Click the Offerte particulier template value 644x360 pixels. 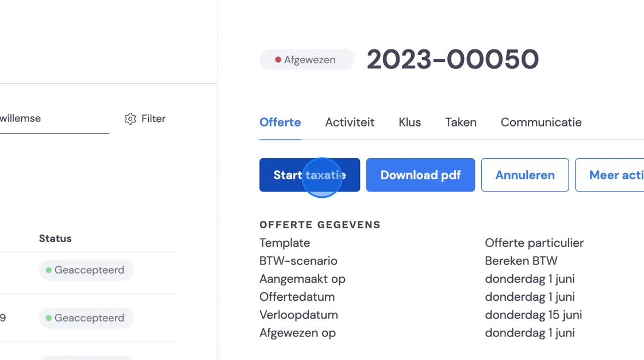point(534,243)
